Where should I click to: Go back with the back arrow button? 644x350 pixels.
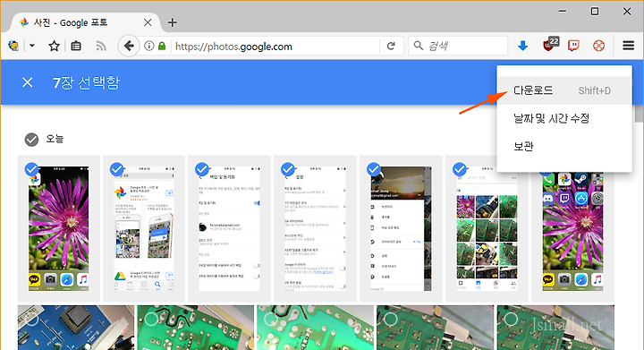pyautogui.click(x=129, y=46)
